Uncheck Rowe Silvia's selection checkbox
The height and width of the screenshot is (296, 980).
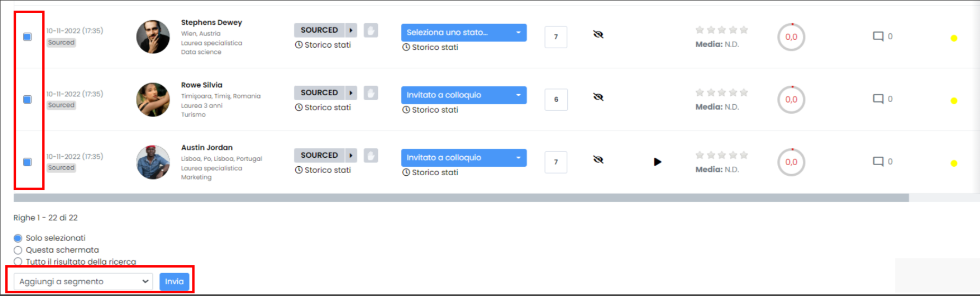[28, 100]
